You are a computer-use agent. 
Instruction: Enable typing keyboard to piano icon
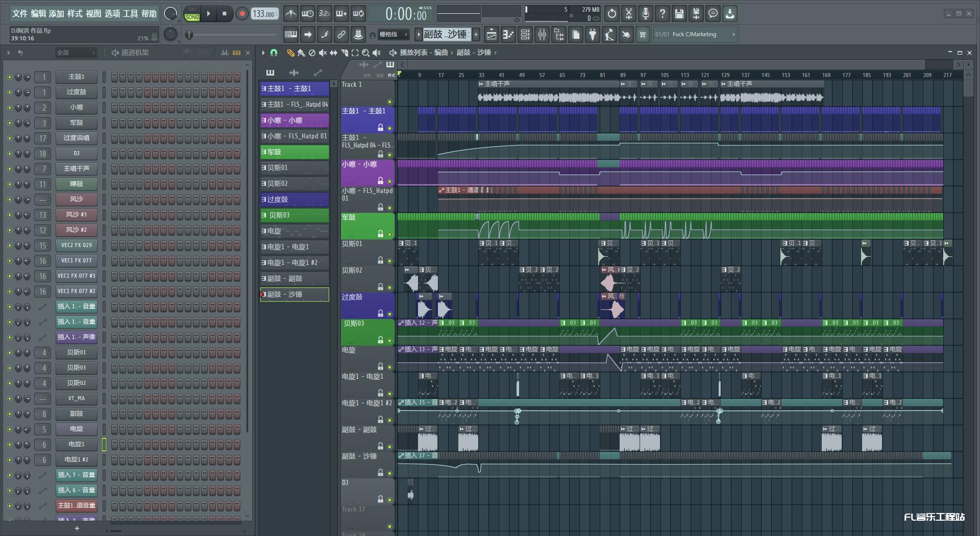pyautogui.click(x=291, y=35)
